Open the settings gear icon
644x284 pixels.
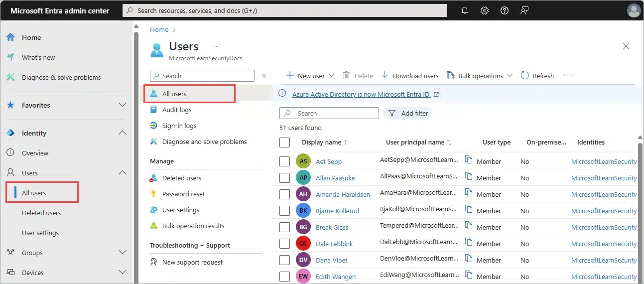[x=485, y=10]
